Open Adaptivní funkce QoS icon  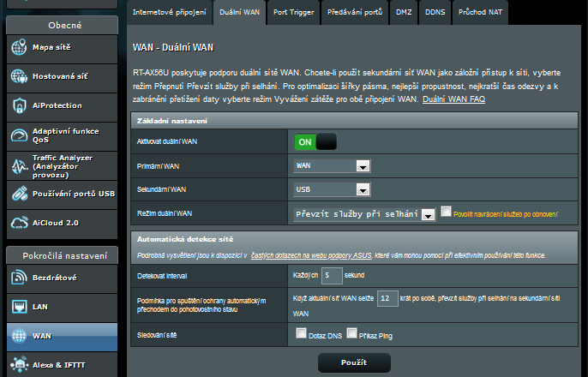(19, 135)
